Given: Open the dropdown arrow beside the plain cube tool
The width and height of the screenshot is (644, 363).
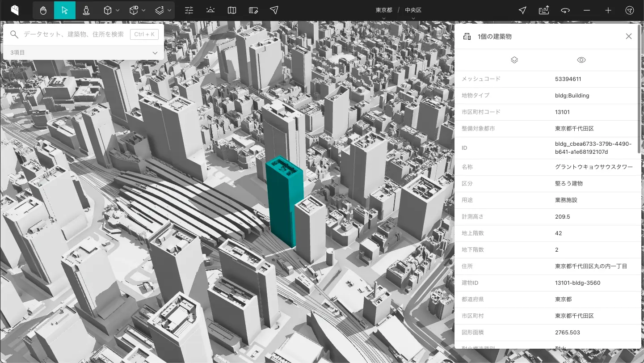Looking at the screenshot, I should click(118, 10).
